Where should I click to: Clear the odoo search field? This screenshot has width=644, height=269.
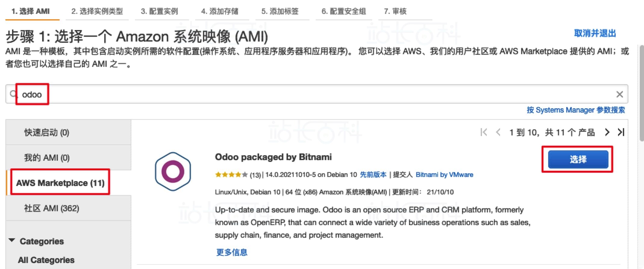[619, 94]
